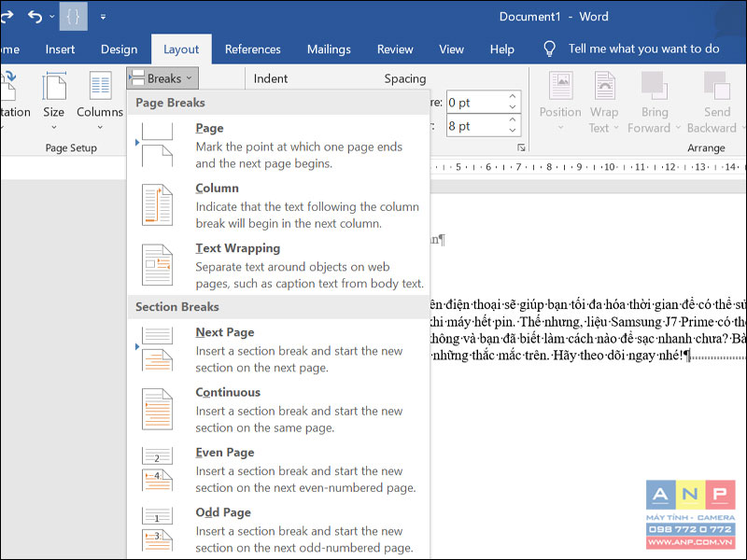Choose the Text Wrapping break
Screen dimensions: 747x560
point(278,265)
